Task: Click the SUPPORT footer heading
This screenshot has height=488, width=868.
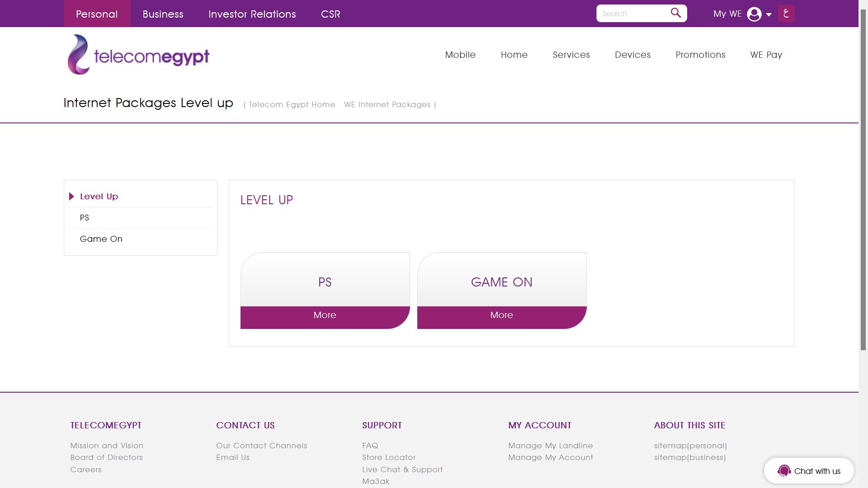Action: click(x=382, y=425)
